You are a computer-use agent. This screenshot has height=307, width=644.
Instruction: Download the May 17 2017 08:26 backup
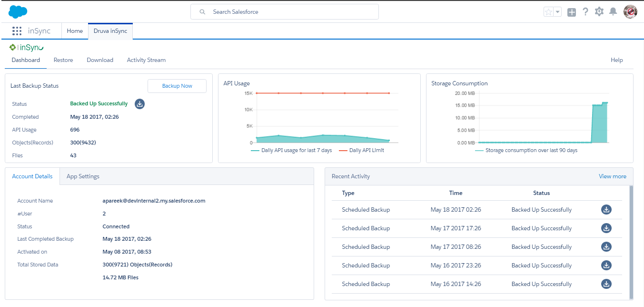(606, 247)
